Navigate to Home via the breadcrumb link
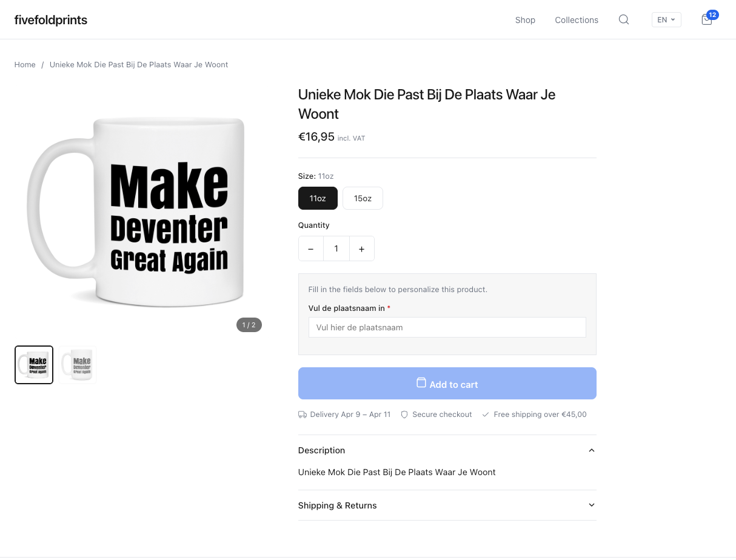This screenshot has height=560, width=736. [25, 64]
